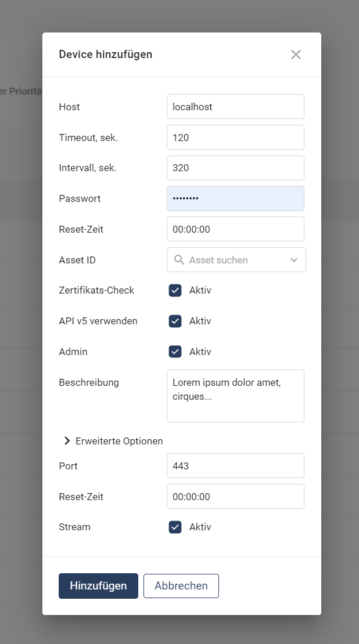Expand the Erweiterte Optionen chevron
This screenshot has height=644, width=359.
pos(67,441)
